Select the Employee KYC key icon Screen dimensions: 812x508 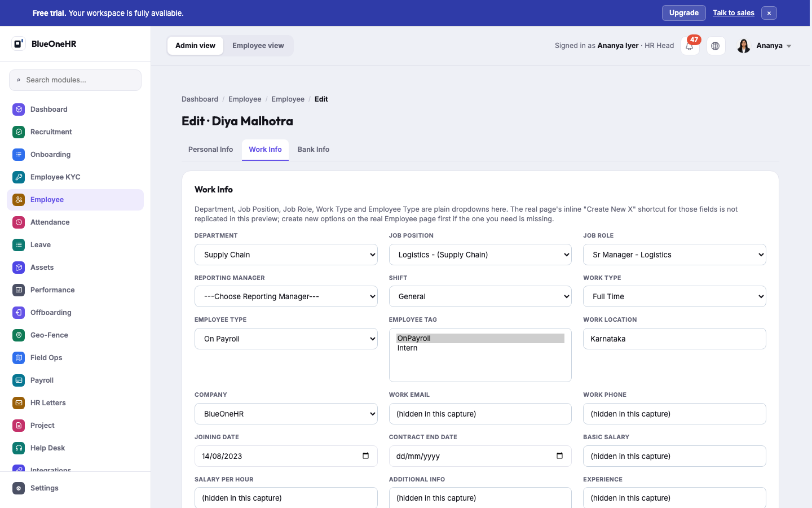pos(19,177)
